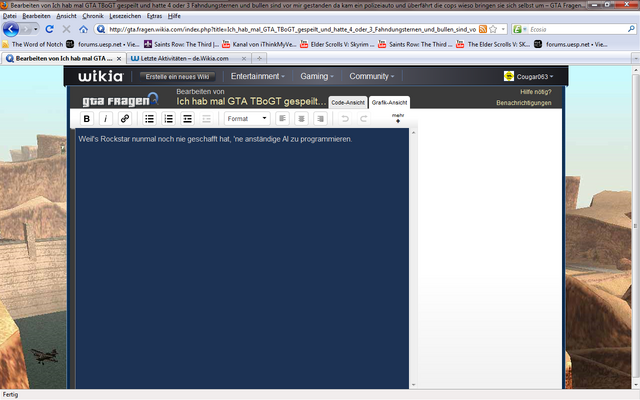
Task: Expand the Gaming menu
Action: coord(317,76)
